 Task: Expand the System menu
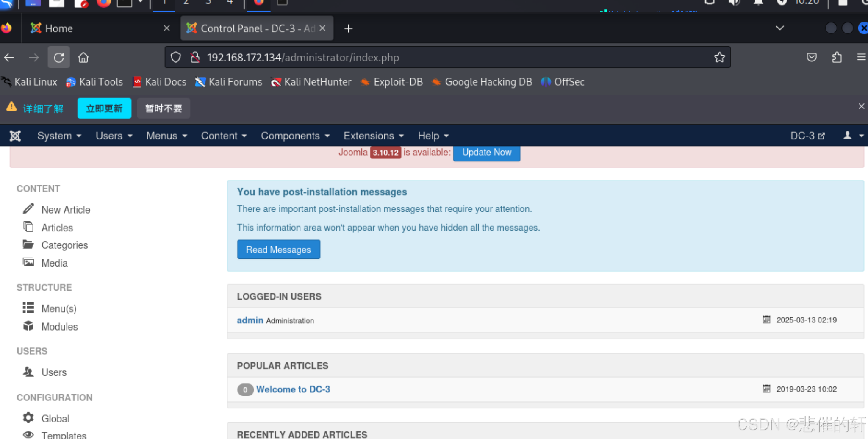click(59, 136)
